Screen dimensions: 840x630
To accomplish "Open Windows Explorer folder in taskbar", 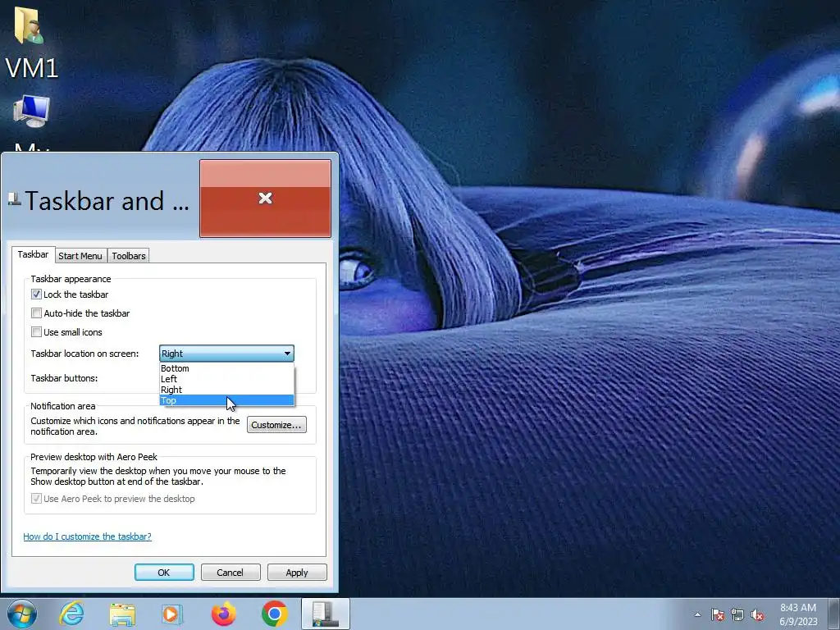I will [x=122, y=614].
